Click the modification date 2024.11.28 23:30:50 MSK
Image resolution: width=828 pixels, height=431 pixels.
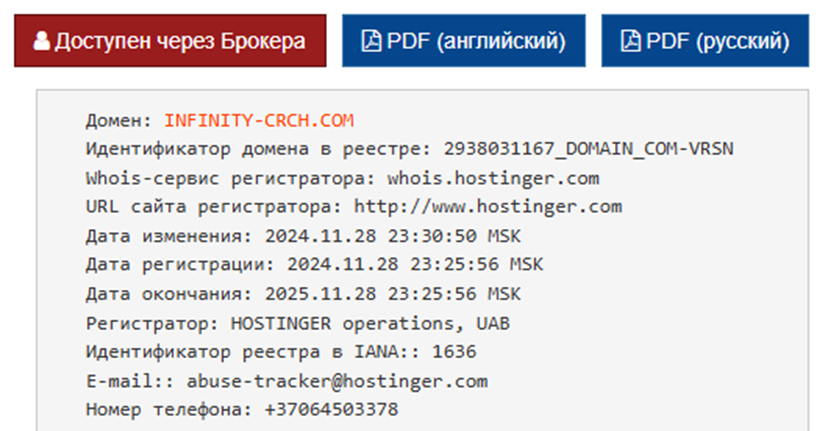point(393,237)
